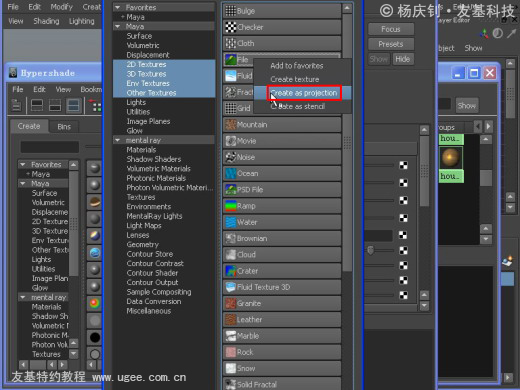The height and width of the screenshot is (390, 520).
Task: Pick the Mountain texture icon
Action: click(231, 125)
